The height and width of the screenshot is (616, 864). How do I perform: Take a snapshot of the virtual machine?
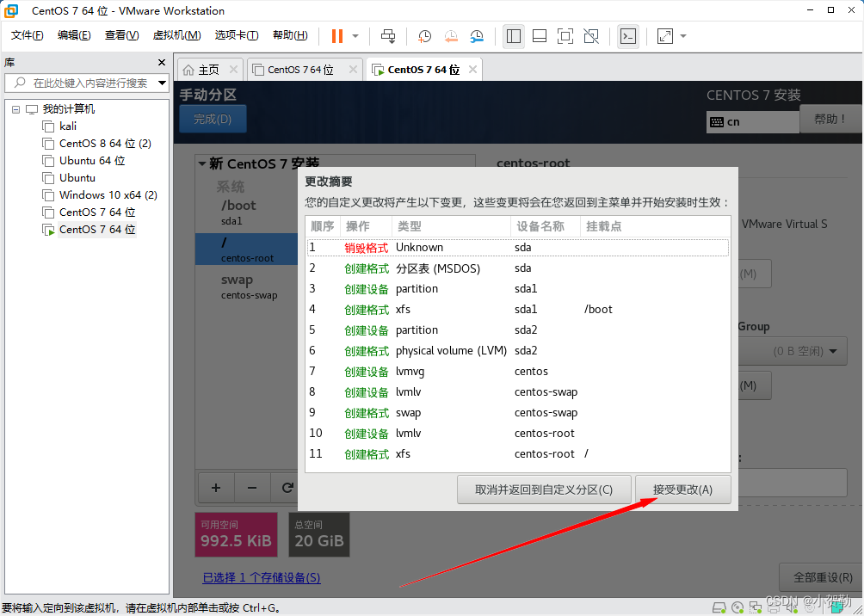[x=424, y=36]
